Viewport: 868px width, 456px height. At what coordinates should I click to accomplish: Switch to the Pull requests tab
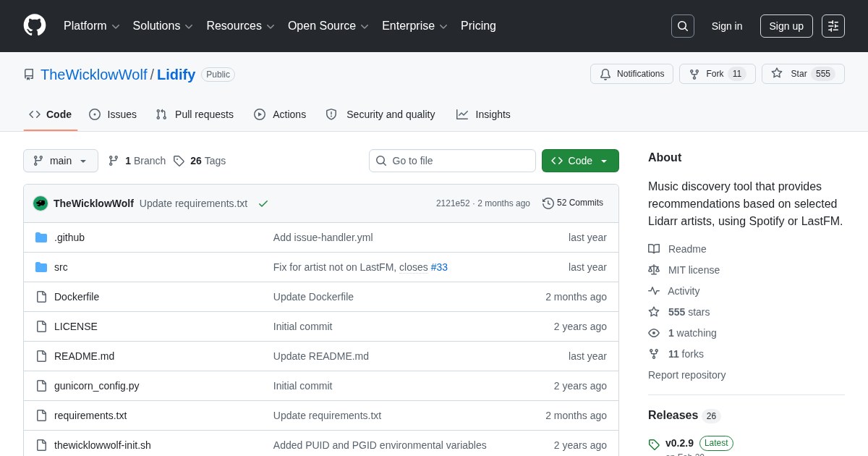(195, 114)
